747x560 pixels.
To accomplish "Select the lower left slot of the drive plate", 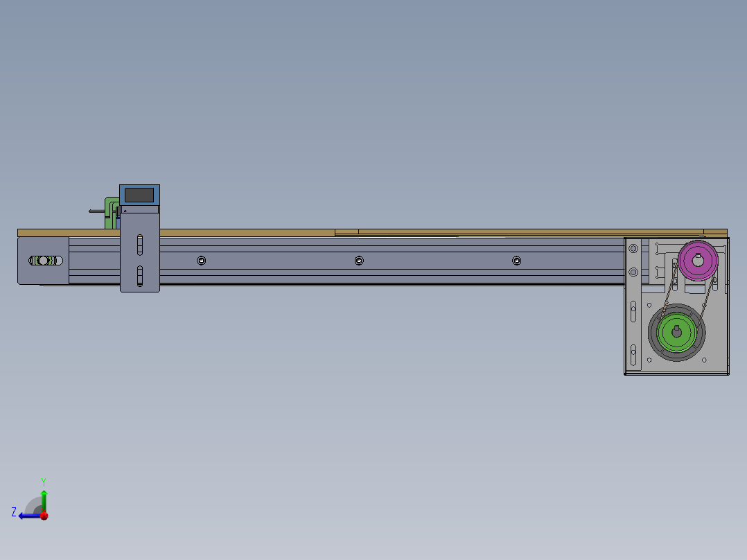I will (x=633, y=355).
